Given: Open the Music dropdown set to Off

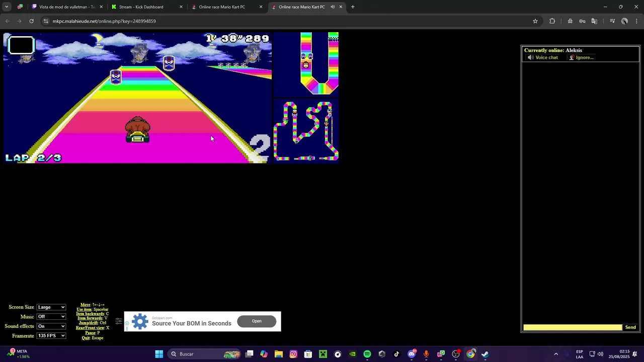Looking at the screenshot, I should 51,317.
